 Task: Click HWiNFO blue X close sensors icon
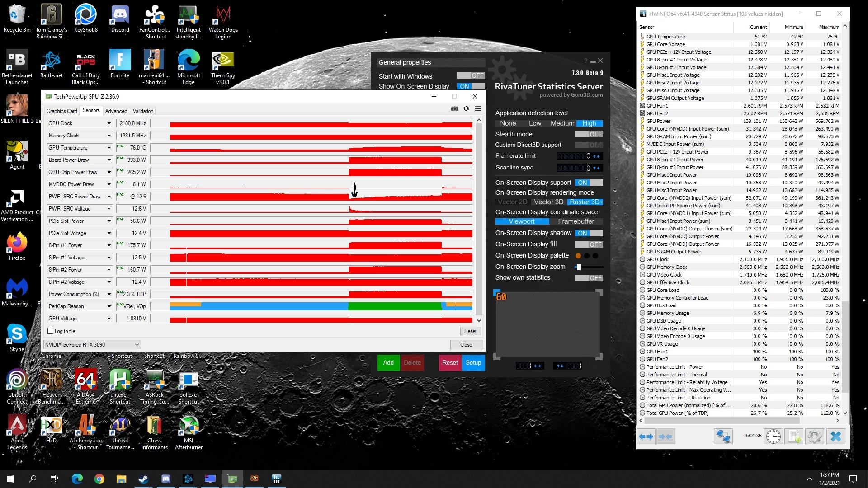point(836,436)
